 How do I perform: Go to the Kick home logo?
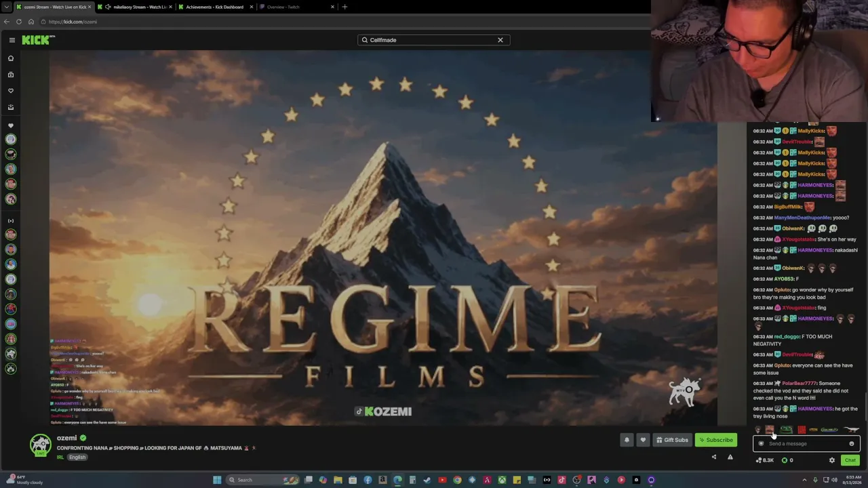tap(38, 40)
